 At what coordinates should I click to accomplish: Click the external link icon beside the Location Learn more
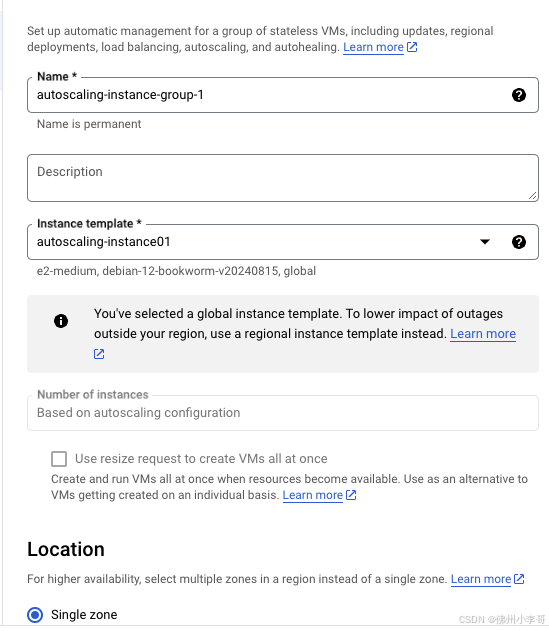(x=519, y=579)
